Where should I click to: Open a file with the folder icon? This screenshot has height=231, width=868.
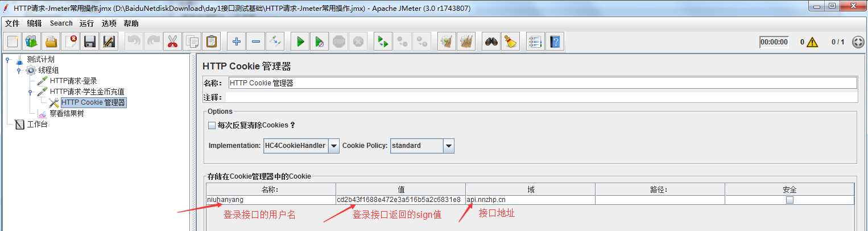(x=51, y=42)
